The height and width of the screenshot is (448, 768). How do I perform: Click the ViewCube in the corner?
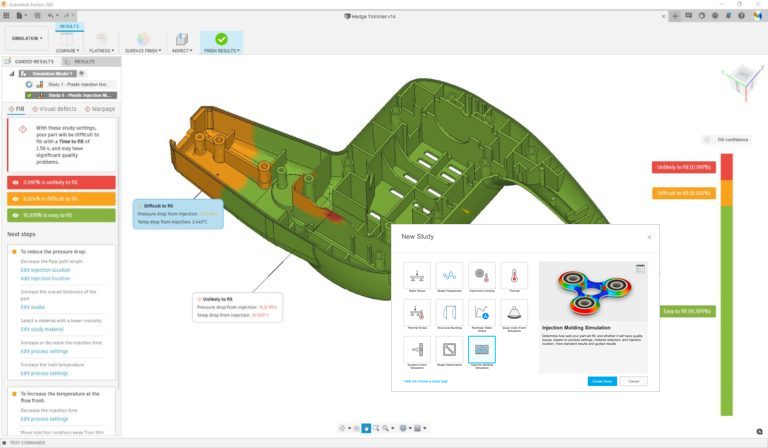[742, 81]
